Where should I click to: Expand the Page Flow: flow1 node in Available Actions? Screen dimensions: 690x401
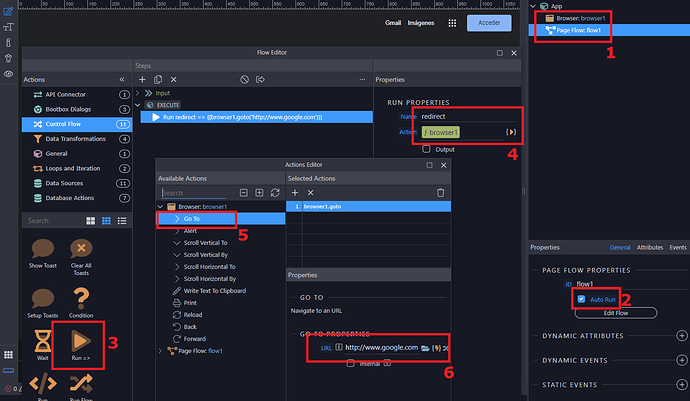click(160, 351)
